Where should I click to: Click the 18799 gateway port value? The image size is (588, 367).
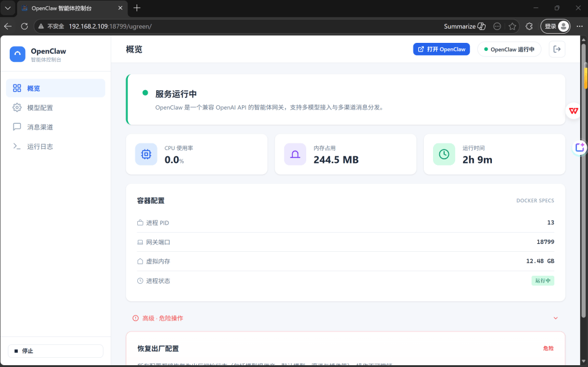point(545,242)
